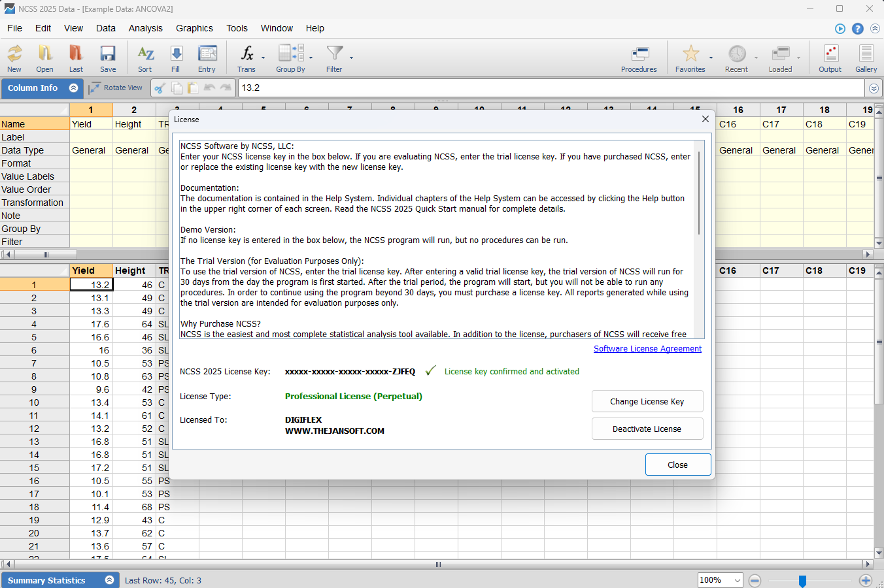
Task: Collapse the Column Info panel
Action: coord(73,88)
